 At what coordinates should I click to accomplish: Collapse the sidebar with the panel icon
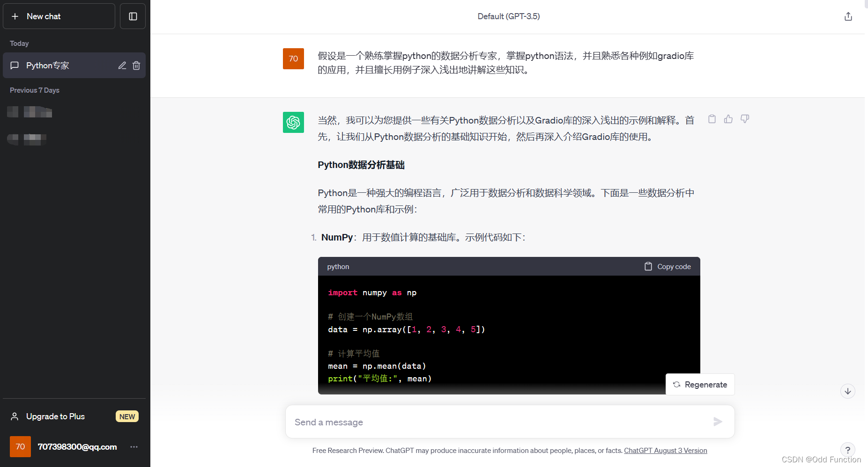tap(133, 16)
